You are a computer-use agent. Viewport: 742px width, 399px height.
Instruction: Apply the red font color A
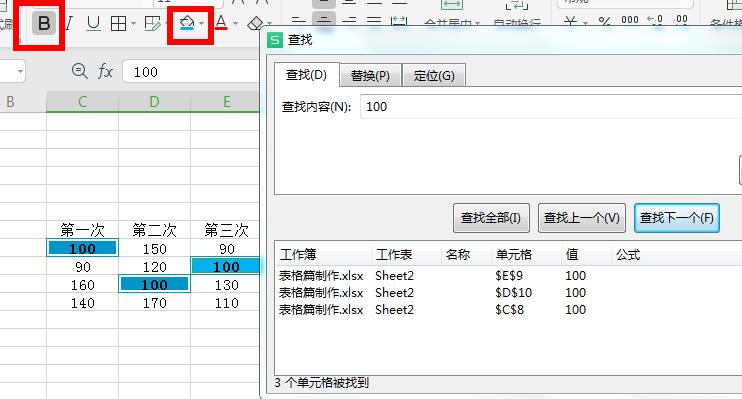pyautogui.click(x=221, y=22)
